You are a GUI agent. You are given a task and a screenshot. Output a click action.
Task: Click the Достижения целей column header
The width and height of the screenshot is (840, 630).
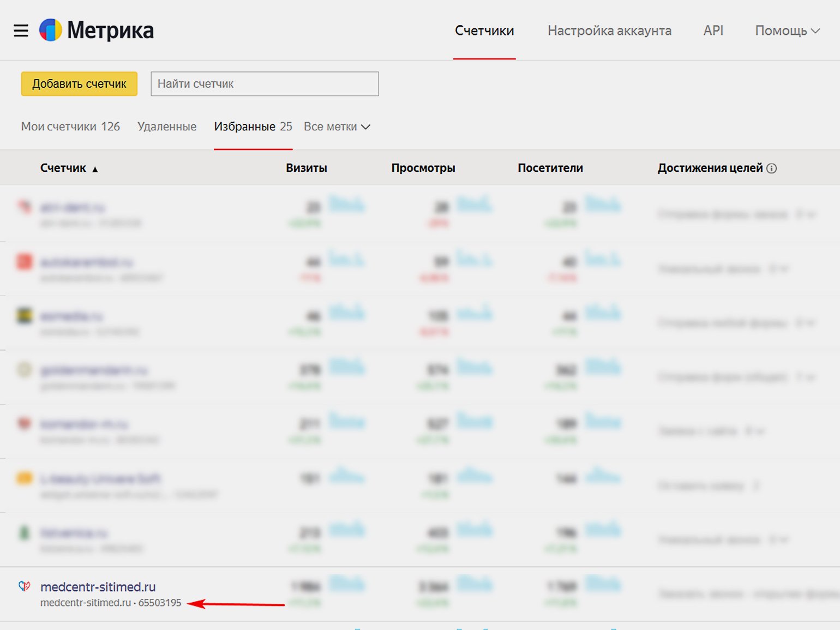(710, 168)
